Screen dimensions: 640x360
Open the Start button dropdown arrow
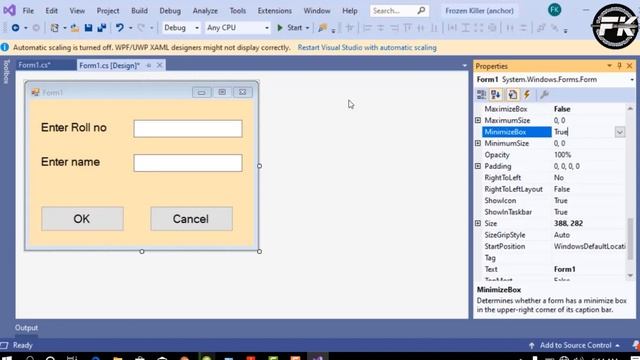tap(307, 28)
